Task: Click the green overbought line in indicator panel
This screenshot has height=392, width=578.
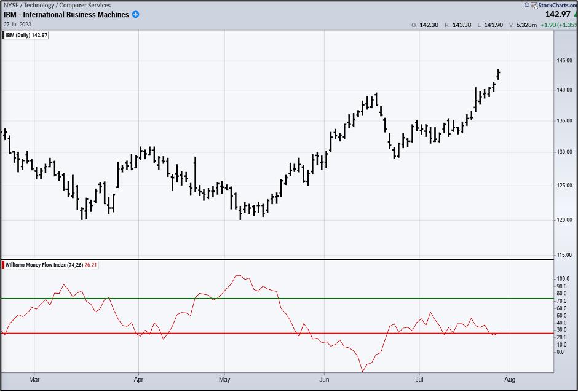Action: 277,299
